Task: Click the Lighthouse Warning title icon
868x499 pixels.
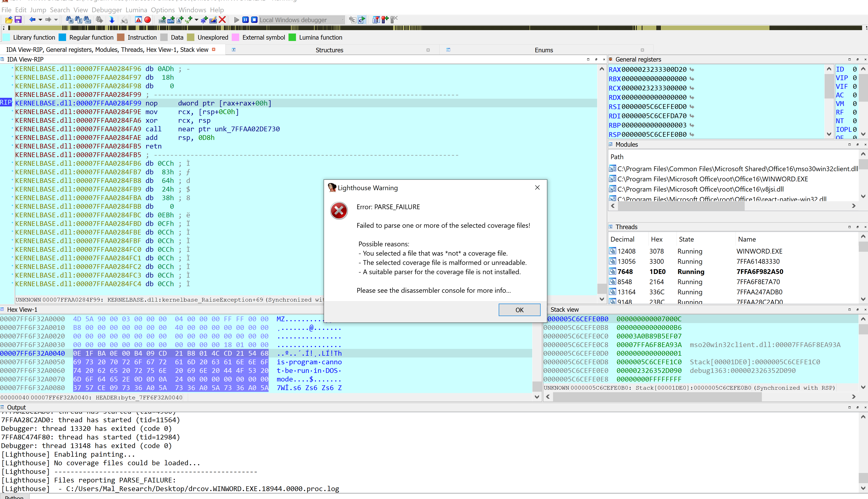Action: click(332, 187)
